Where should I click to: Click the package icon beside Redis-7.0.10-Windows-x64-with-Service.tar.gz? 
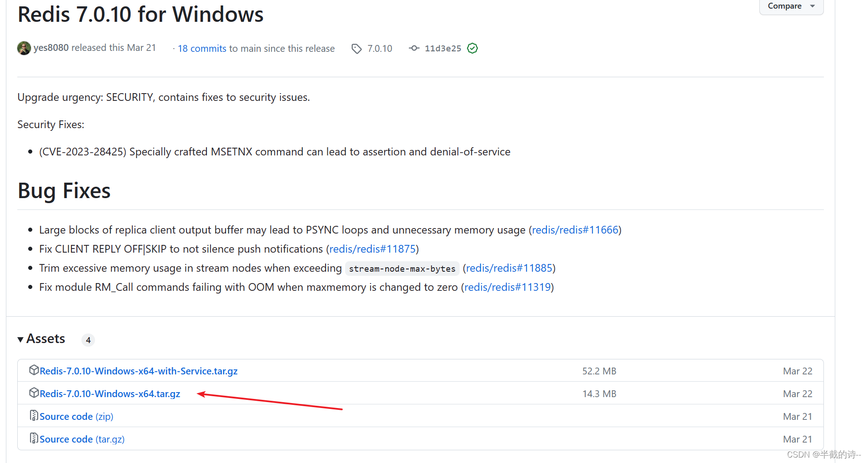(x=34, y=370)
